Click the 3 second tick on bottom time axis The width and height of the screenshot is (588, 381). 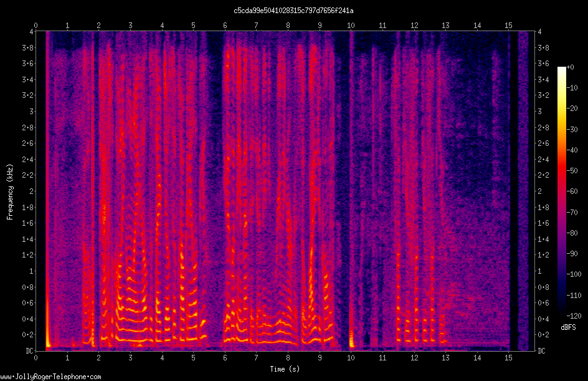tap(131, 358)
